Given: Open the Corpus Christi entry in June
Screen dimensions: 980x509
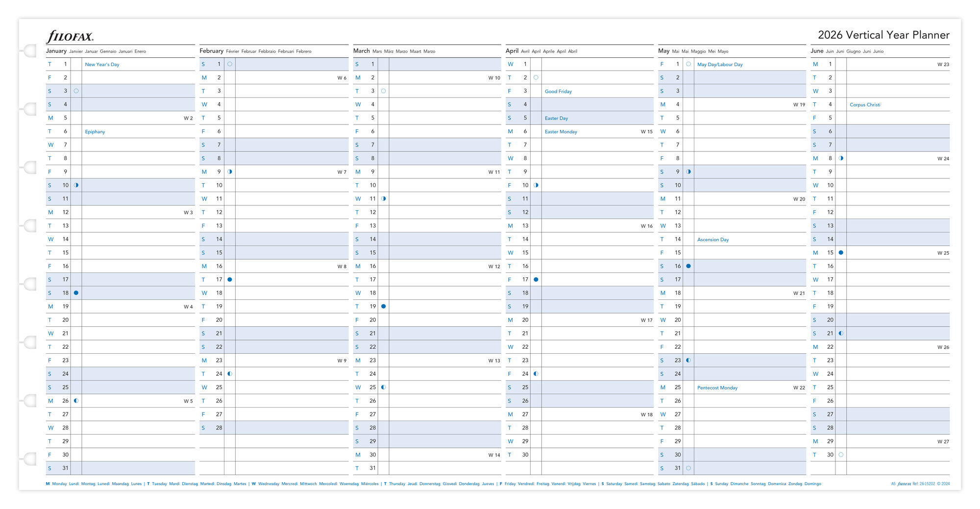Looking at the screenshot, I should point(865,105).
